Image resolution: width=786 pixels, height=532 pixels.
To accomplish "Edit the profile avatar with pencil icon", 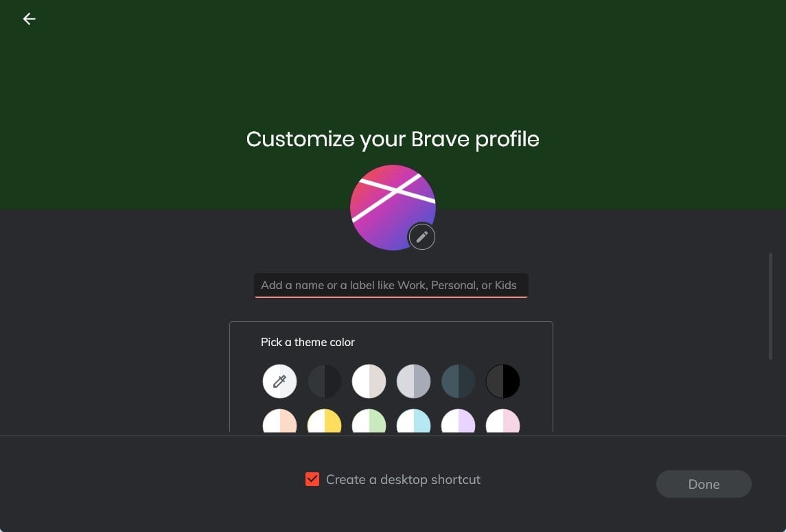I will tap(421, 237).
